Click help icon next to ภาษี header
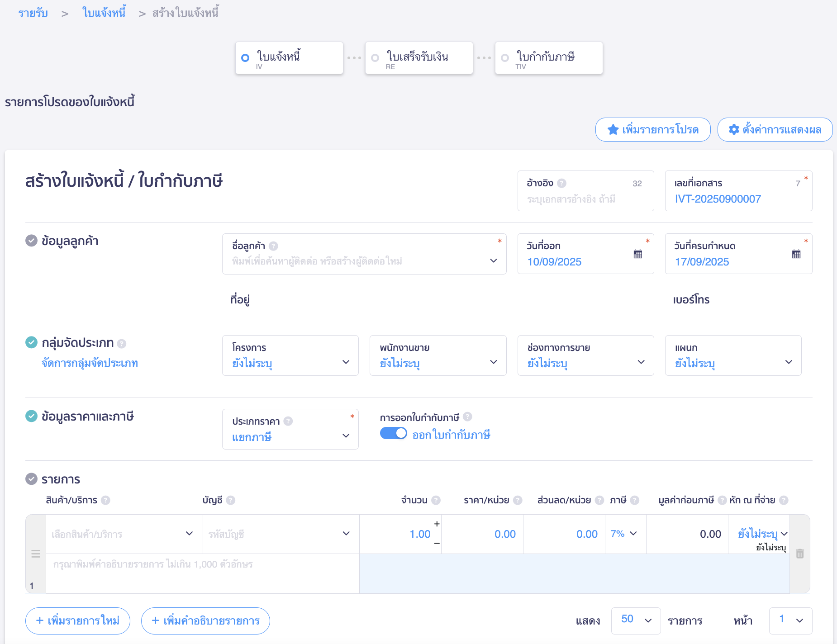 pyautogui.click(x=635, y=500)
